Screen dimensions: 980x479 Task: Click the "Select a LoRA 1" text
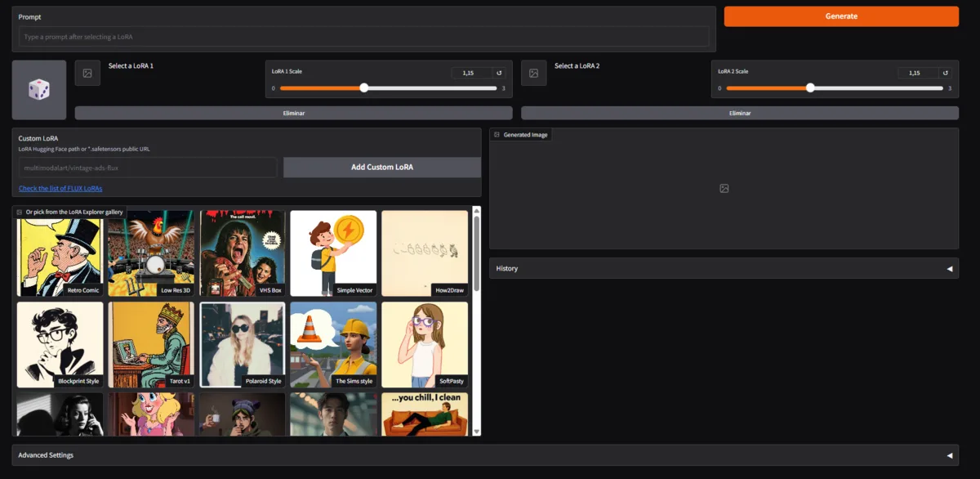coord(131,65)
